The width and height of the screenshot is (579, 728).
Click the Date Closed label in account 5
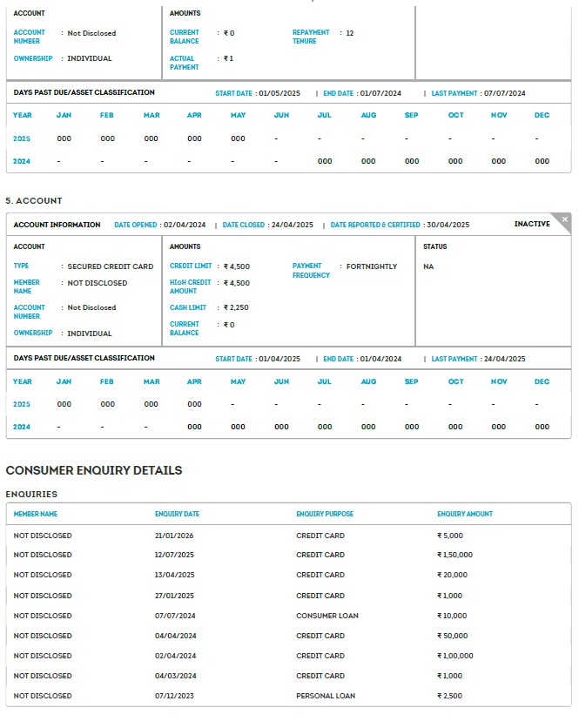point(243,225)
